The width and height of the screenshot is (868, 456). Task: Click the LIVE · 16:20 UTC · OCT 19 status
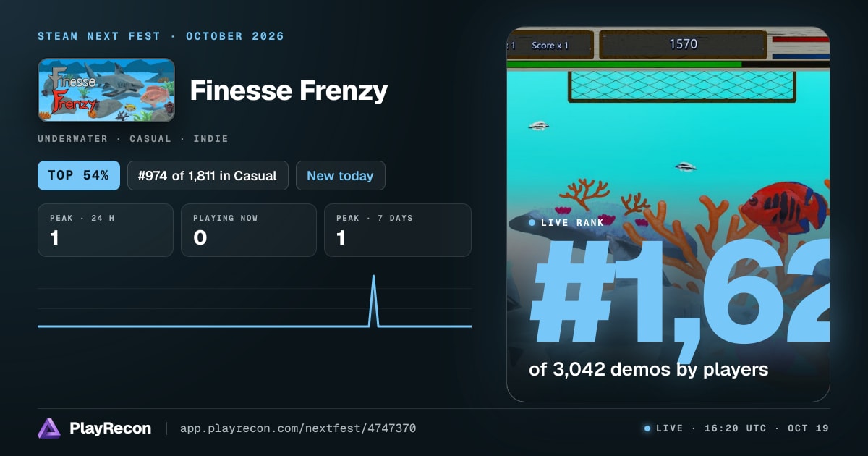(x=742, y=428)
